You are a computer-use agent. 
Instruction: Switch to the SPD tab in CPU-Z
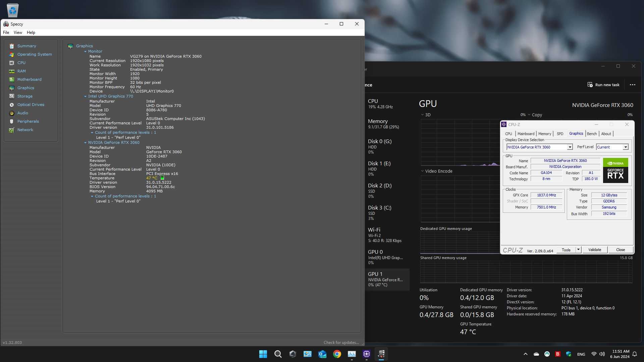[560, 134]
